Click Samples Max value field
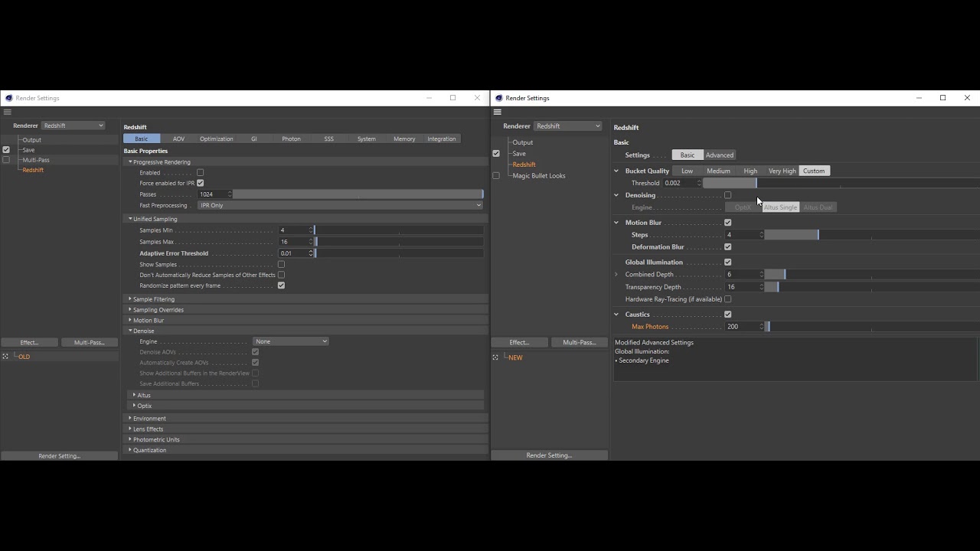The image size is (980, 551). click(x=293, y=242)
